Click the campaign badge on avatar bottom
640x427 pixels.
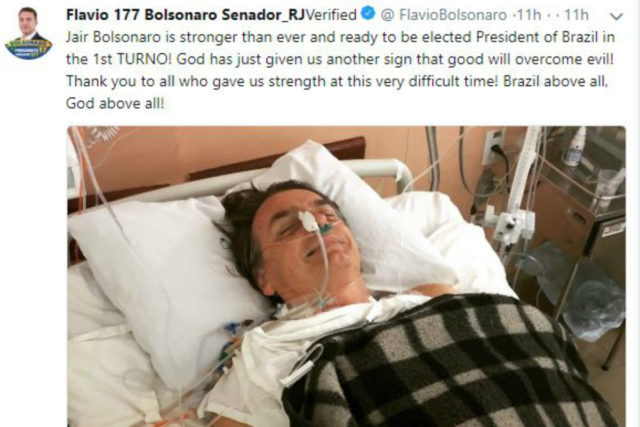point(28,49)
